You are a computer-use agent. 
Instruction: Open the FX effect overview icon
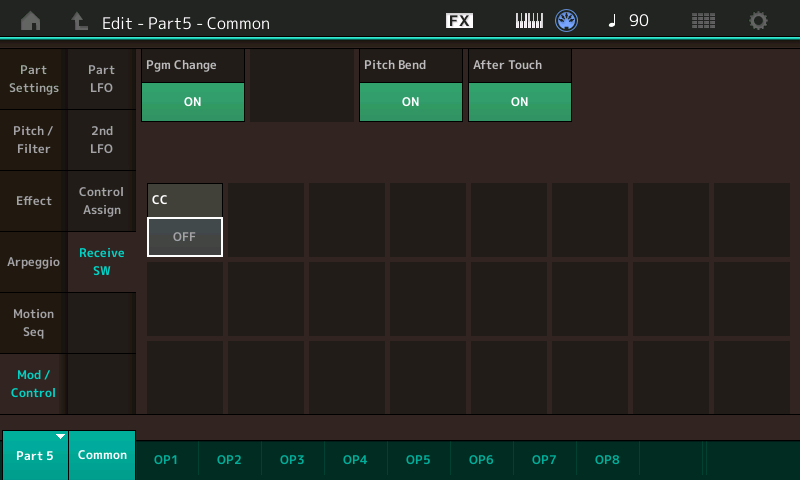point(459,21)
